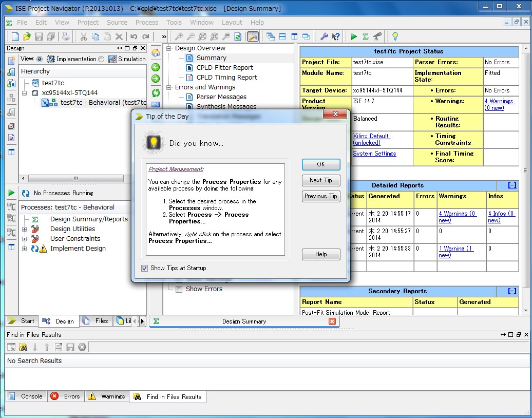The image size is (532, 418).
Task: Open Tip of the Day lightbulb icon
Action: [395, 36]
